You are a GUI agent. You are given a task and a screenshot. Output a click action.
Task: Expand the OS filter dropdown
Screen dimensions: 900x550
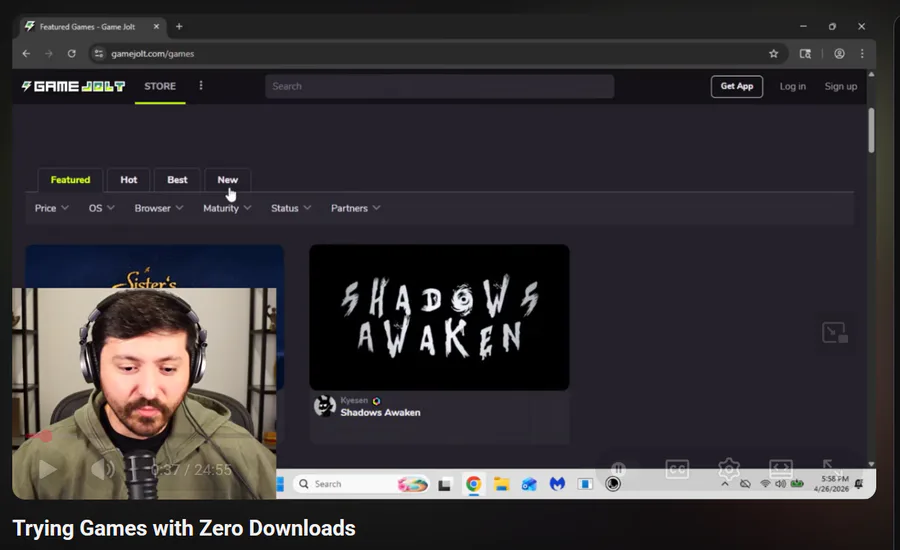(x=102, y=208)
